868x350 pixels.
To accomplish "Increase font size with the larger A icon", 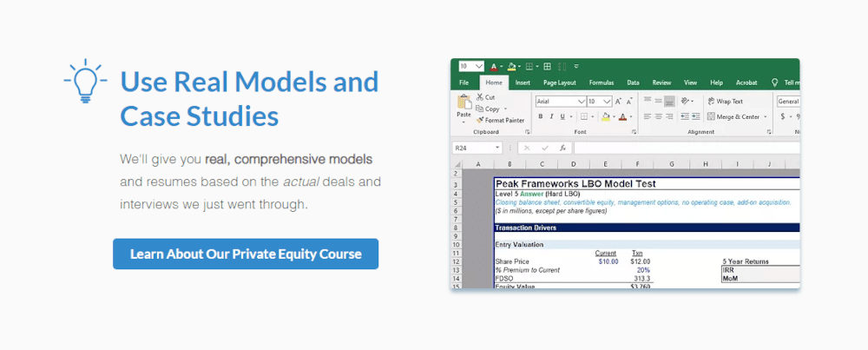I will [618, 102].
